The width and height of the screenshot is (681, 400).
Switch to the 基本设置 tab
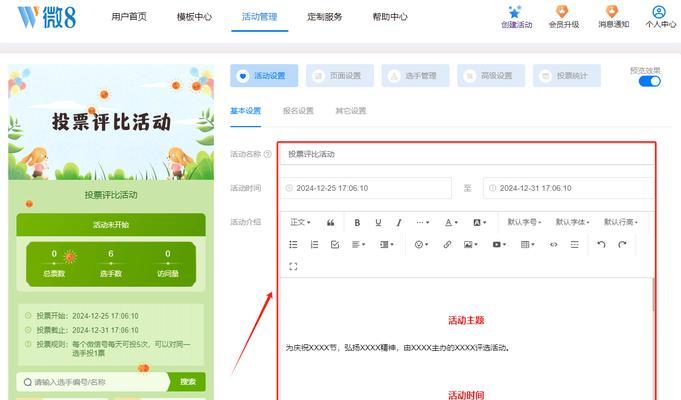tap(245, 111)
